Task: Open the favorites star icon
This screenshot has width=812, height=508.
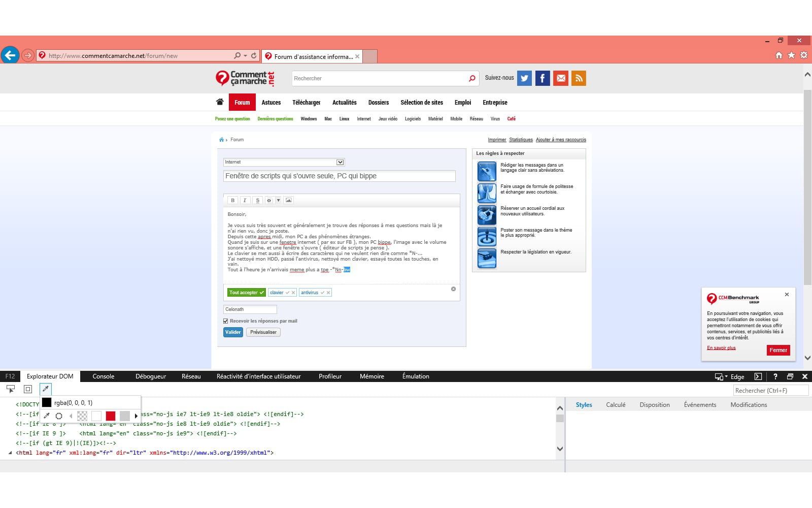Action: coord(791,55)
